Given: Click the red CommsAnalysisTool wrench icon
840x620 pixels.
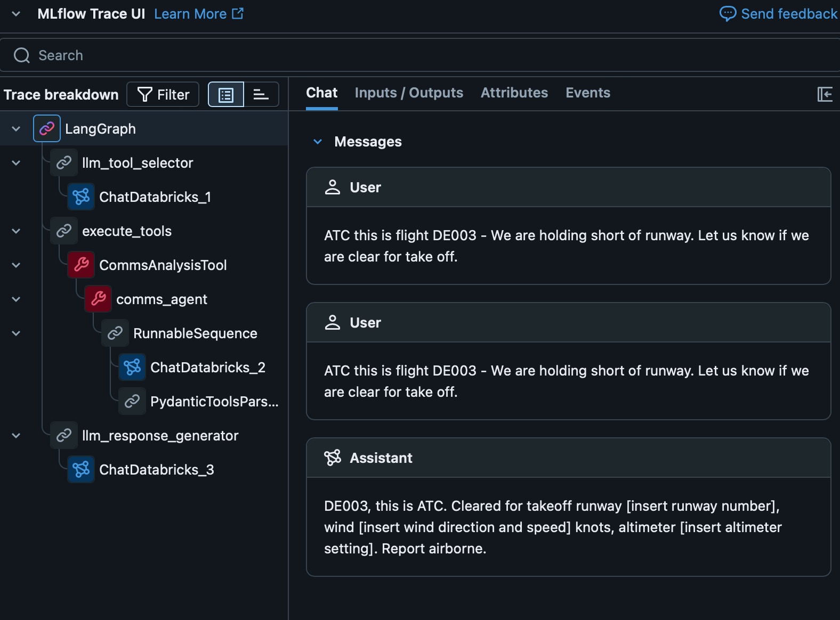Looking at the screenshot, I should tap(81, 265).
